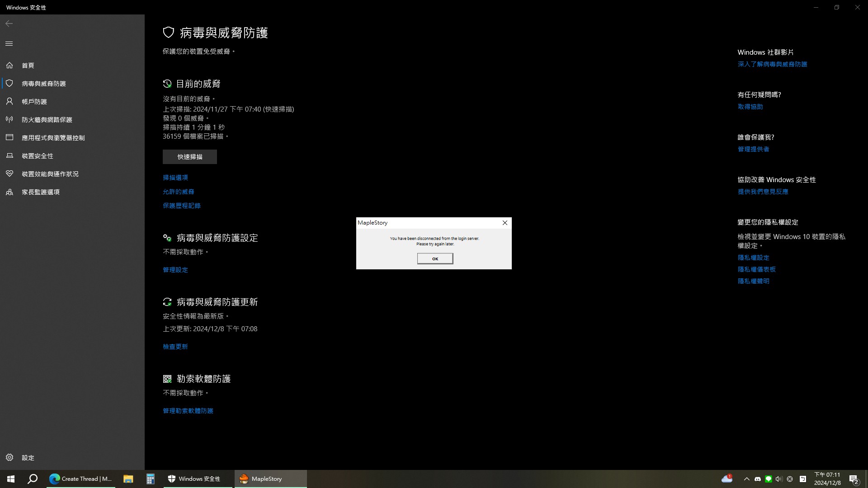Open 裝置效能與運作狀況 in the sidebar
Viewport: 868px width, 488px height.
point(72,174)
